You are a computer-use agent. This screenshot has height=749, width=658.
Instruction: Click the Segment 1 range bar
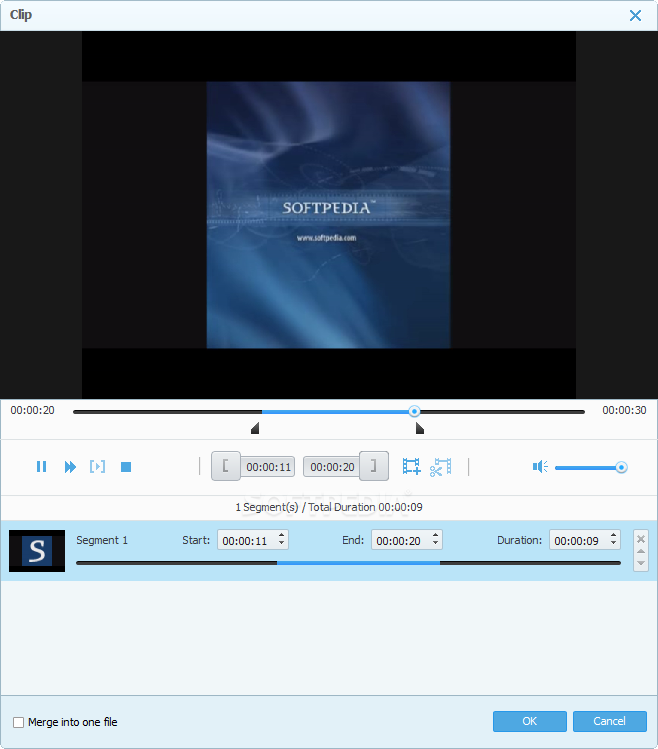pos(348,563)
